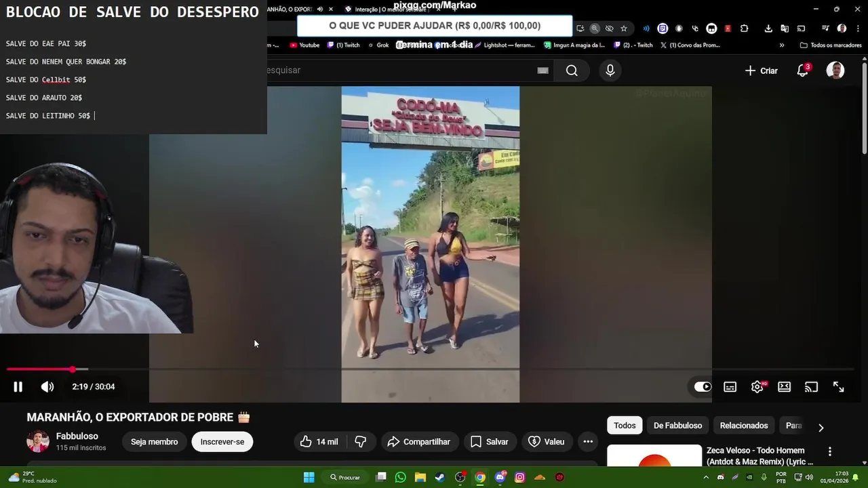Viewport: 868px width, 488px height.
Task: Click the YouTube search magnifier button
Action: [572, 70]
